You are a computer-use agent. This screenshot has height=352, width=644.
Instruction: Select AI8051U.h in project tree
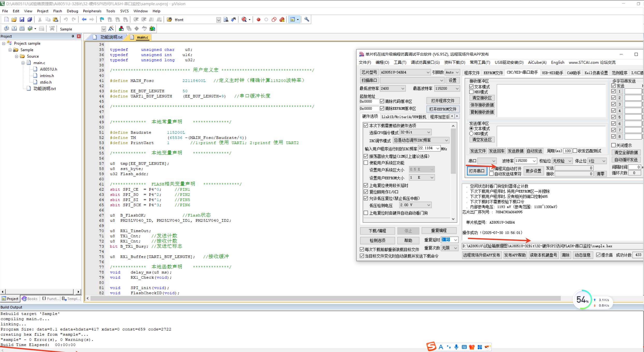point(48,69)
